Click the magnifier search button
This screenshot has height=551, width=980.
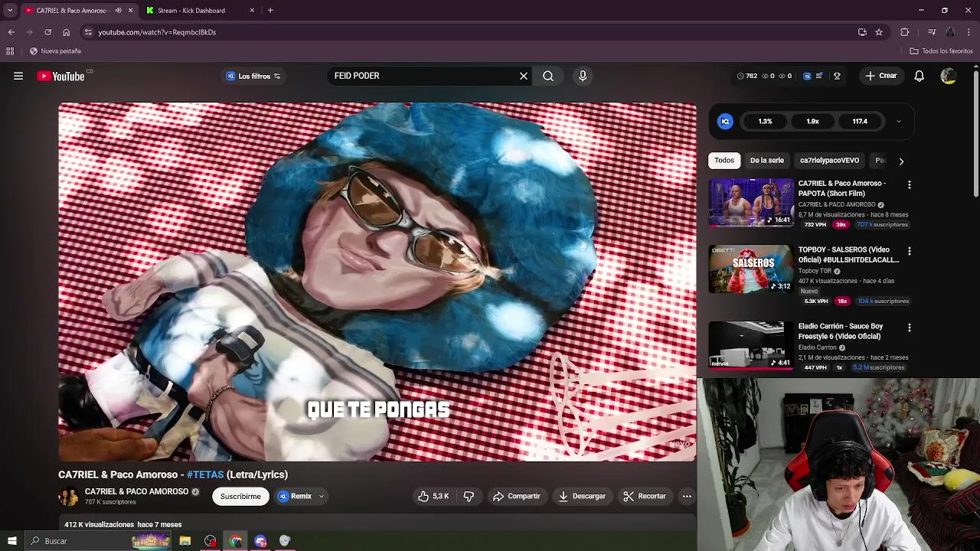[548, 76]
